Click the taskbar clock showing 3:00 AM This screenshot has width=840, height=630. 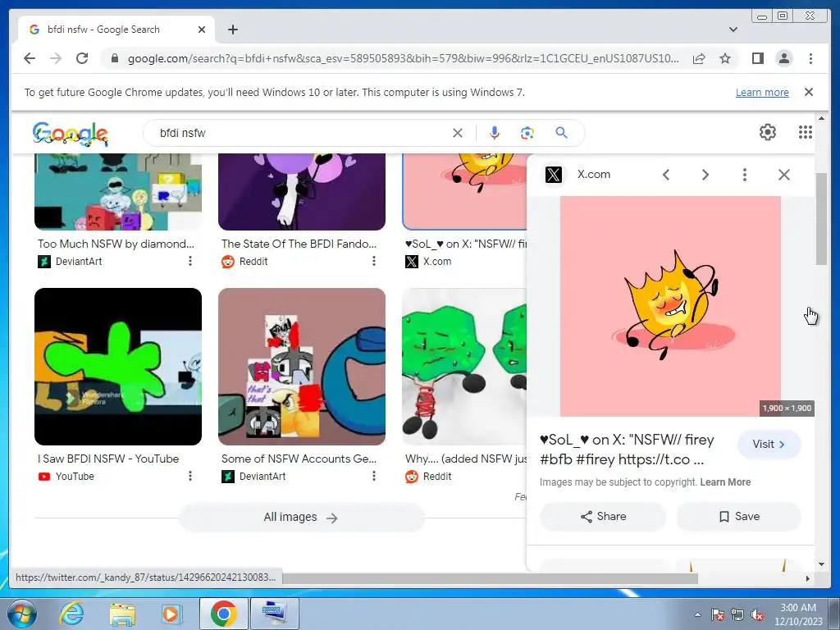pyautogui.click(x=798, y=614)
